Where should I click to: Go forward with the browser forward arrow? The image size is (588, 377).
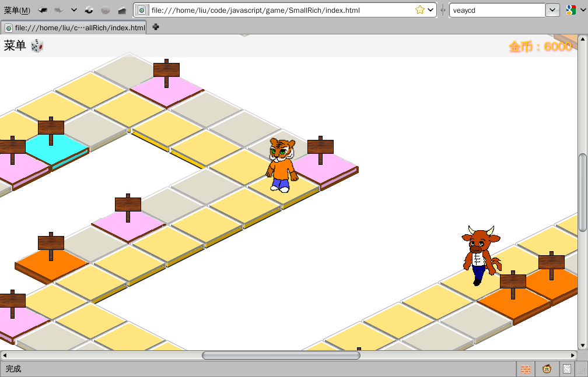58,10
